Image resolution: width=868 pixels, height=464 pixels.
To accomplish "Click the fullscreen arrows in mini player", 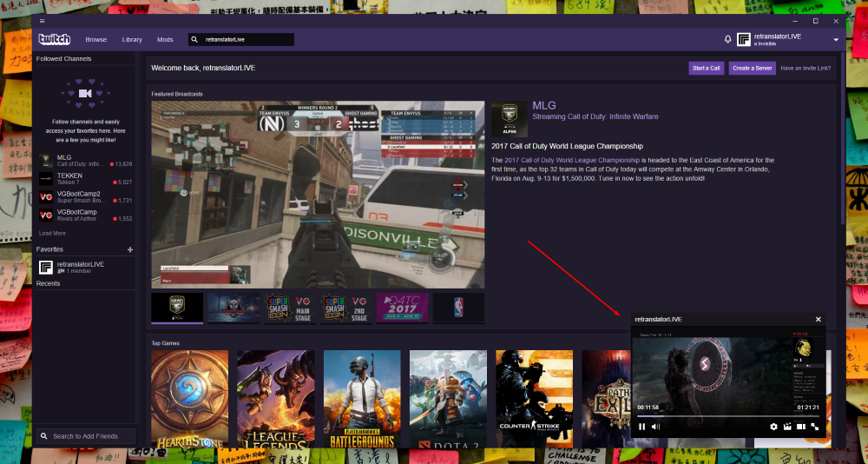I will click(x=815, y=427).
